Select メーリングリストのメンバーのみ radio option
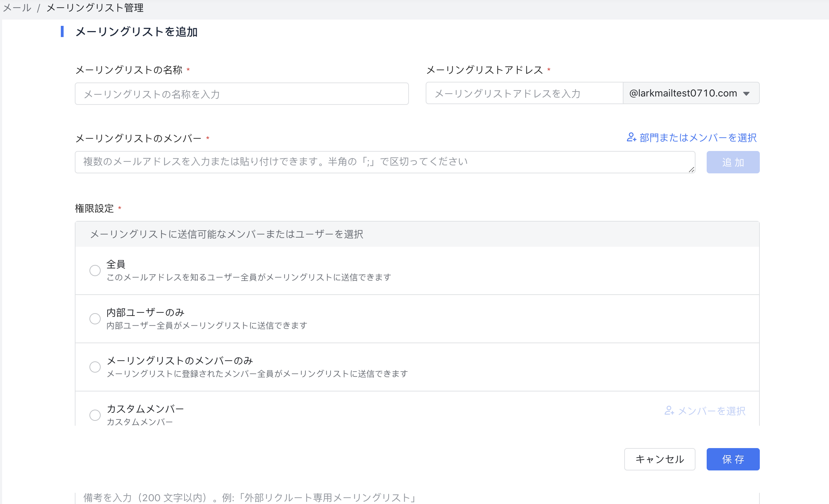Image resolution: width=829 pixels, height=504 pixels. tap(95, 367)
